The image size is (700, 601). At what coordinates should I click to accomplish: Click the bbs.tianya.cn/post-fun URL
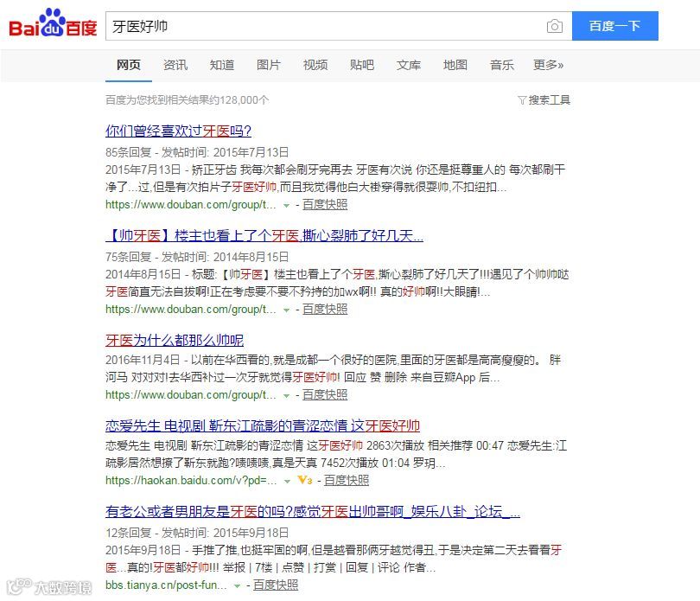[x=166, y=585]
